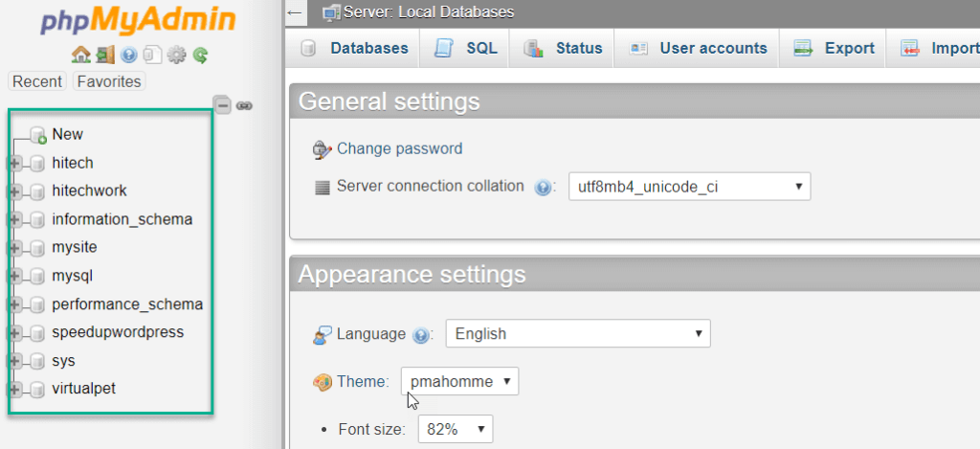
Task: Select the virtualpet database name
Action: click(x=84, y=389)
